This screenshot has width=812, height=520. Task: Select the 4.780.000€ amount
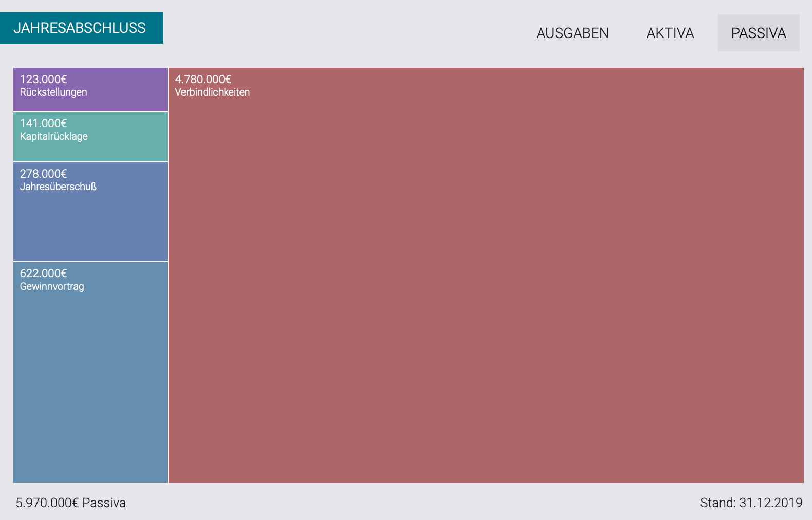[203, 79]
